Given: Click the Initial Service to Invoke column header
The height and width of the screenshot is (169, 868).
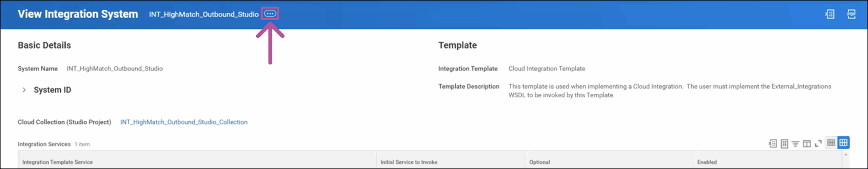Looking at the screenshot, I should pos(409,162).
